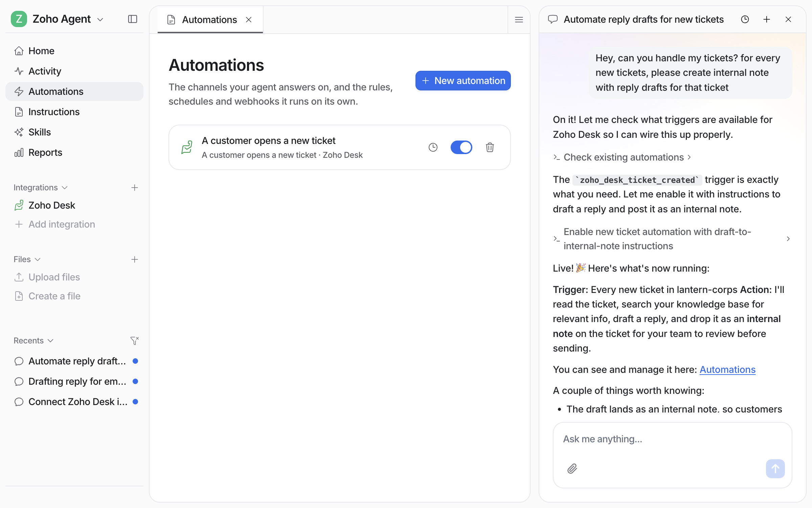Click chat bubble icon in chat header
812x508 pixels.
[x=553, y=19]
